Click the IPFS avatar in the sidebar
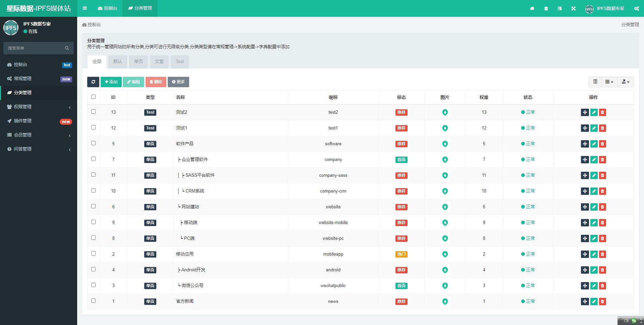 (11, 28)
